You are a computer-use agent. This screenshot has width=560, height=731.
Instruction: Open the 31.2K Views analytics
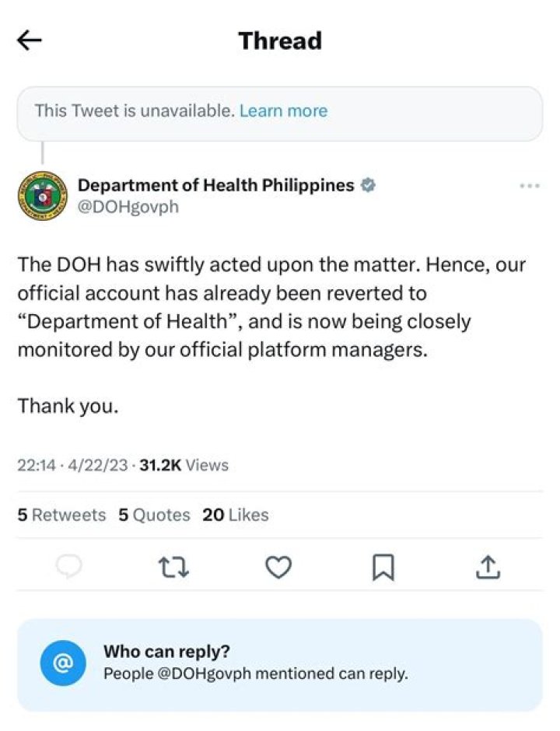click(x=184, y=465)
